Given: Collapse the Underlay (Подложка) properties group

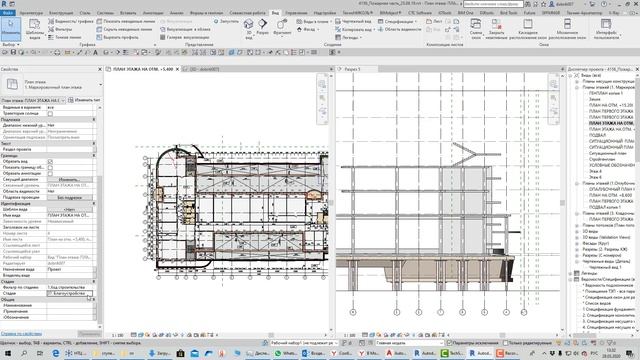Looking at the screenshot, I should point(94,120).
